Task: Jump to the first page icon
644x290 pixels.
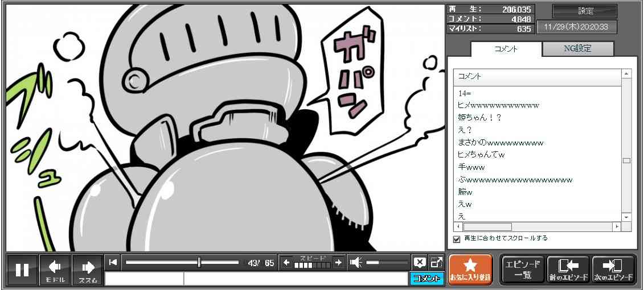Action: pyautogui.click(x=113, y=262)
